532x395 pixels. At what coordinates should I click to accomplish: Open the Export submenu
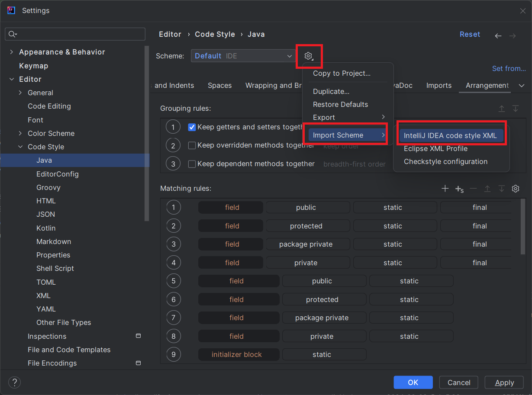pyautogui.click(x=348, y=117)
